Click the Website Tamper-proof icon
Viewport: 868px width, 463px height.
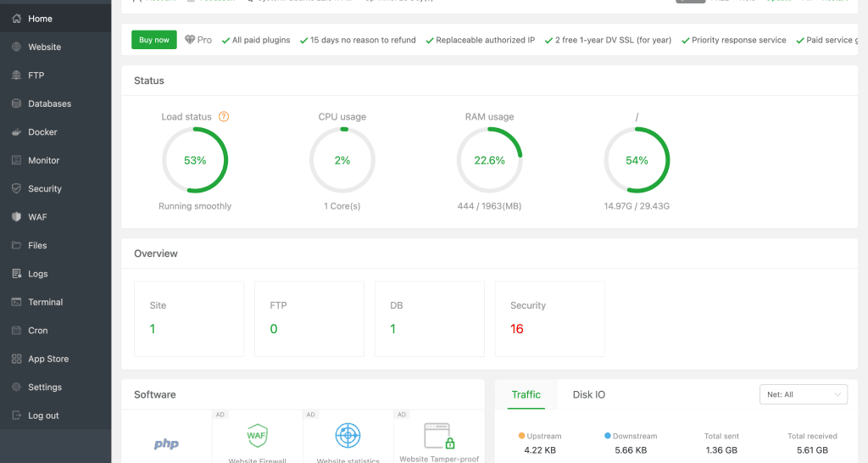pyautogui.click(x=438, y=437)
